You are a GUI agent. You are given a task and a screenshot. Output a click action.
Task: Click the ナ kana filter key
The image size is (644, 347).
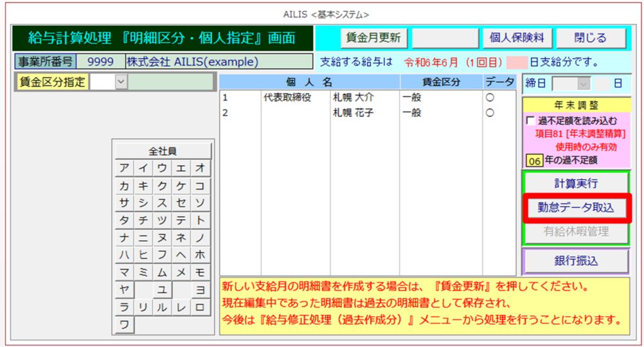[125, 238]
